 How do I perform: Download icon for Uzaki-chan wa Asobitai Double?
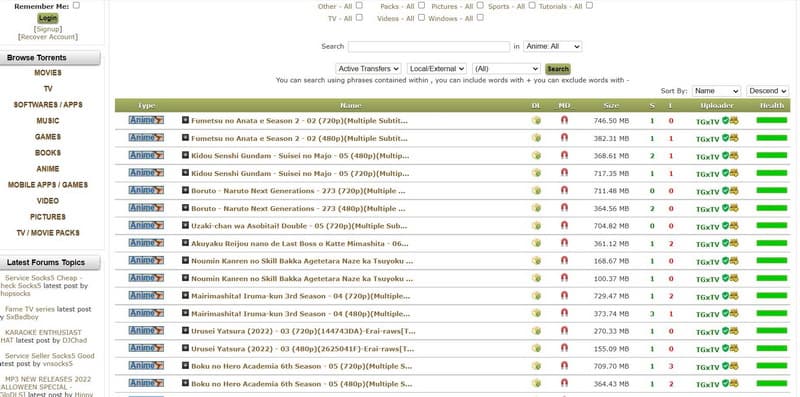point(536,226)
